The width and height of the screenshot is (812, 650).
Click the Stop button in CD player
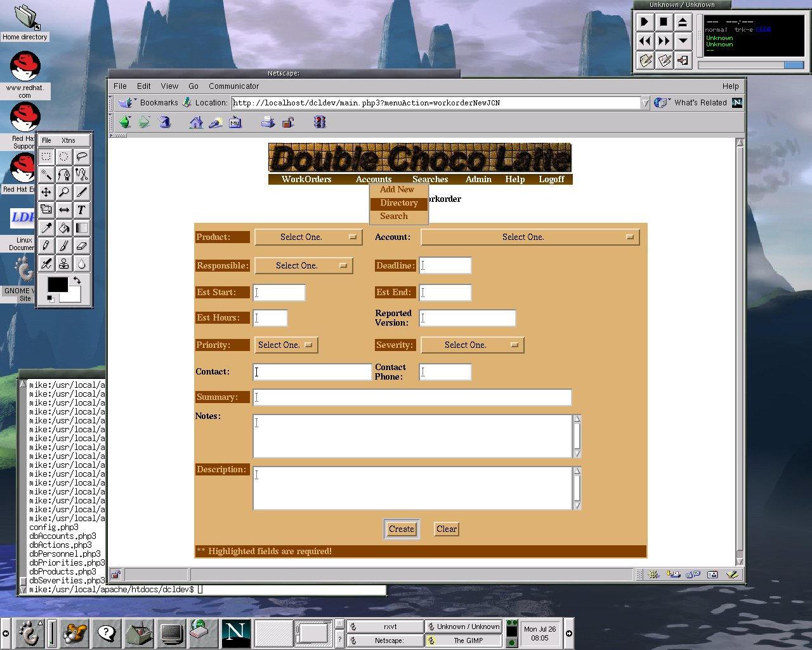click(664, 22)
